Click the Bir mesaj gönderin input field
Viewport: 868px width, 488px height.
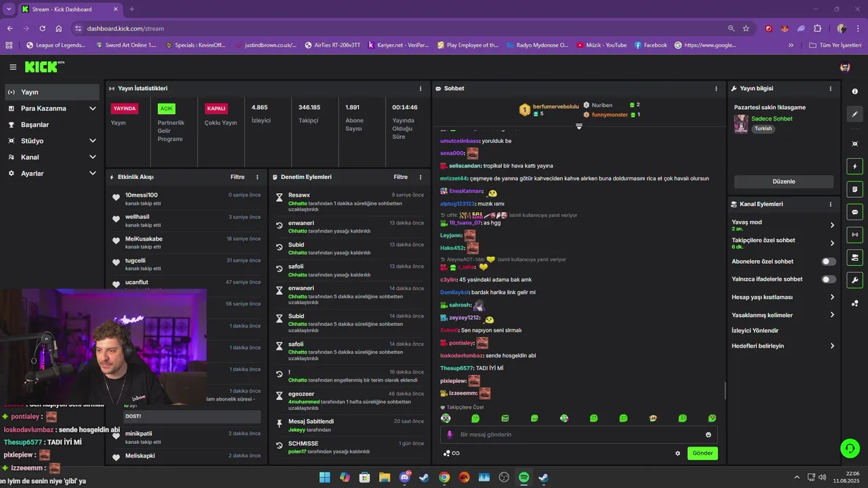(578, 434)
